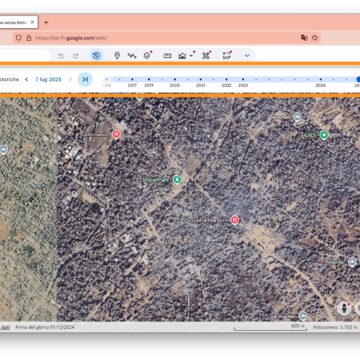Click the last tool icon before the toolbar chevron
360x360 pixels.
point(227,55)
